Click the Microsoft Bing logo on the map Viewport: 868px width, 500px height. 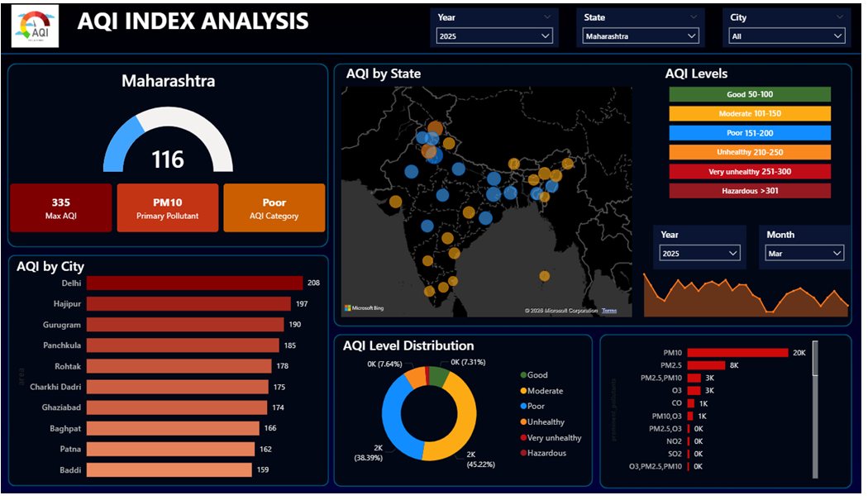[362, 307]
